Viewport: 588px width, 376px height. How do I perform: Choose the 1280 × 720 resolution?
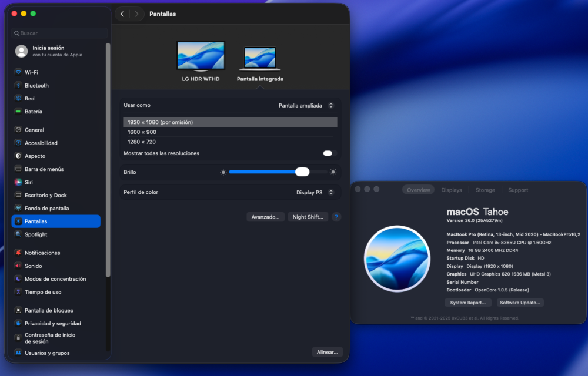[230, 142]
